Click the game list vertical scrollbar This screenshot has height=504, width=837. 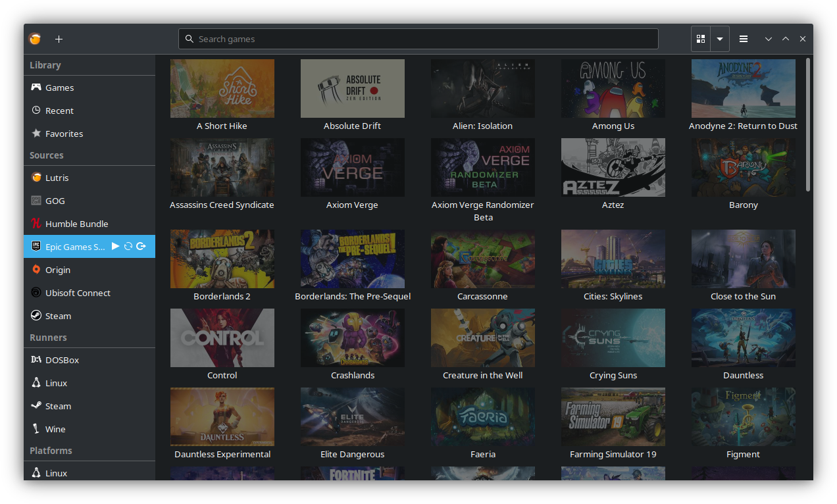808,125
